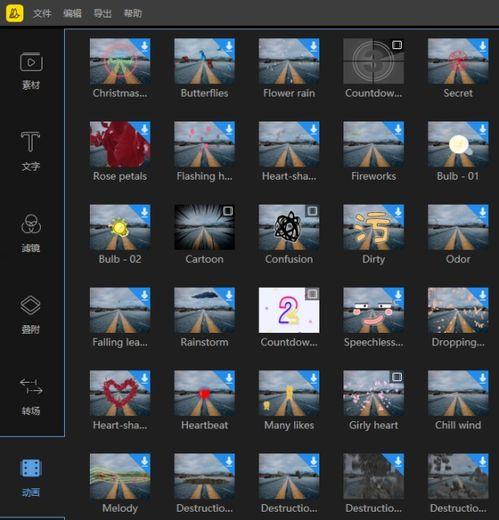
Task: Select the Confusion effect thumbnail
Action: pyautogui.click(x=289, y=227)
